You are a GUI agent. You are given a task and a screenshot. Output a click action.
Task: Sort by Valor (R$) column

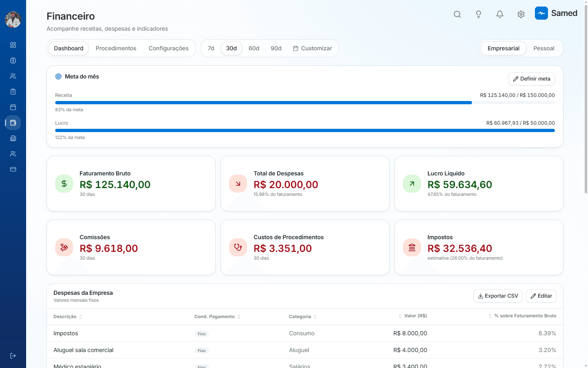click(x=412, y=316)
